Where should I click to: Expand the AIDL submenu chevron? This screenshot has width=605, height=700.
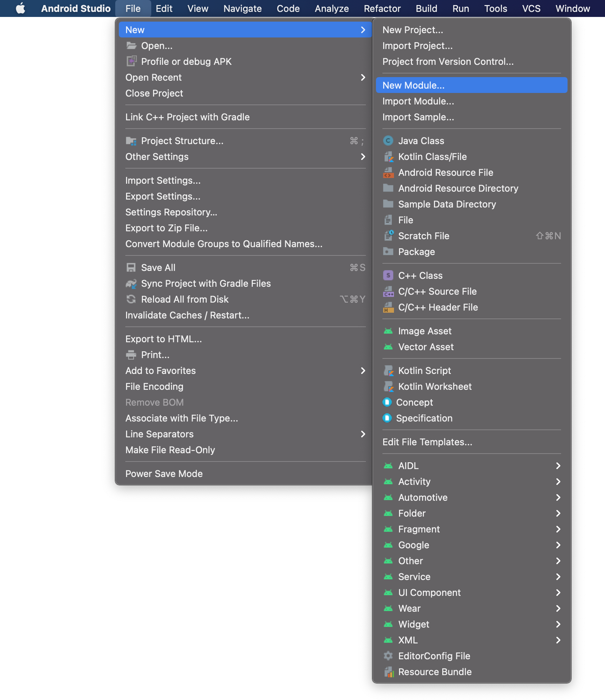pos(558,466)
